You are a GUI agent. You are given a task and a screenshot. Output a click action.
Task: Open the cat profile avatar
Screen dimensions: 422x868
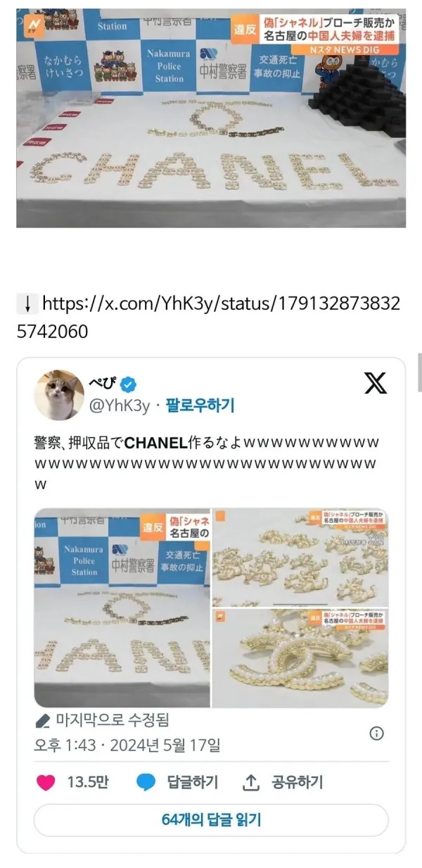(60, 394)
